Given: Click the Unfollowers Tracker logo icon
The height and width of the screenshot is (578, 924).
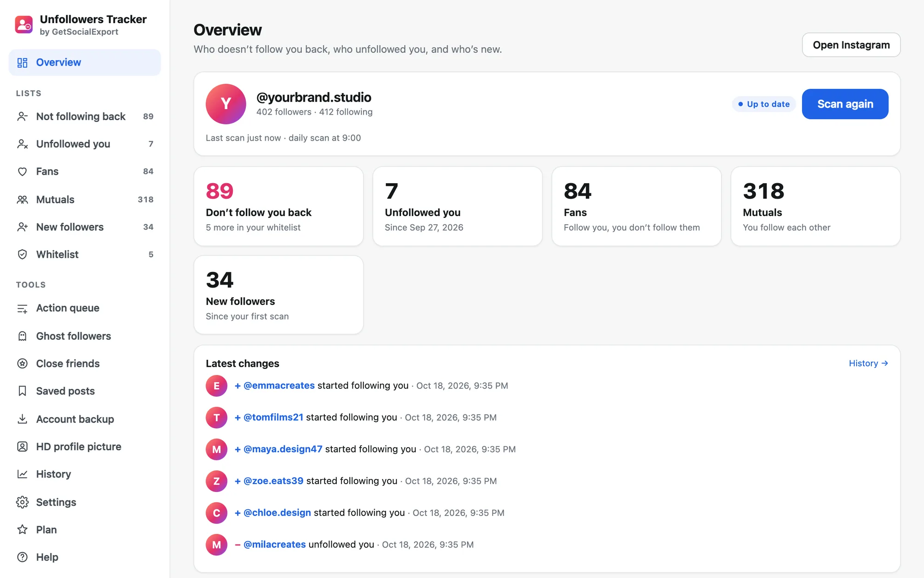Looking at the screenshot, I should [x=24, y=25].
